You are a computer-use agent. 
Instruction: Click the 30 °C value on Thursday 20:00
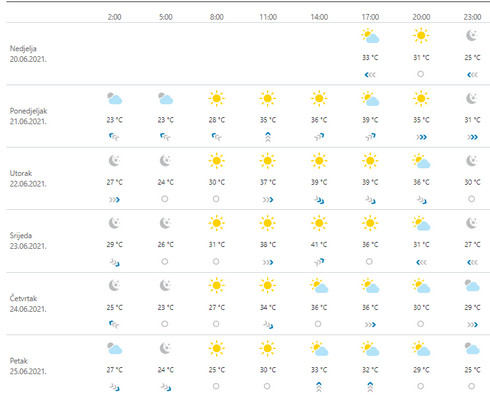(421, 307)
